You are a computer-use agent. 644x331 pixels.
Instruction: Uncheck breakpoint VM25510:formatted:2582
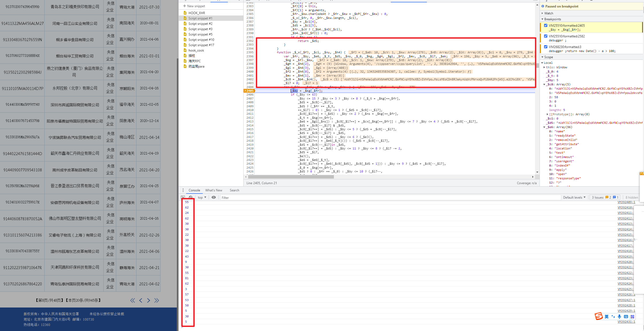(x=546, y=36)
